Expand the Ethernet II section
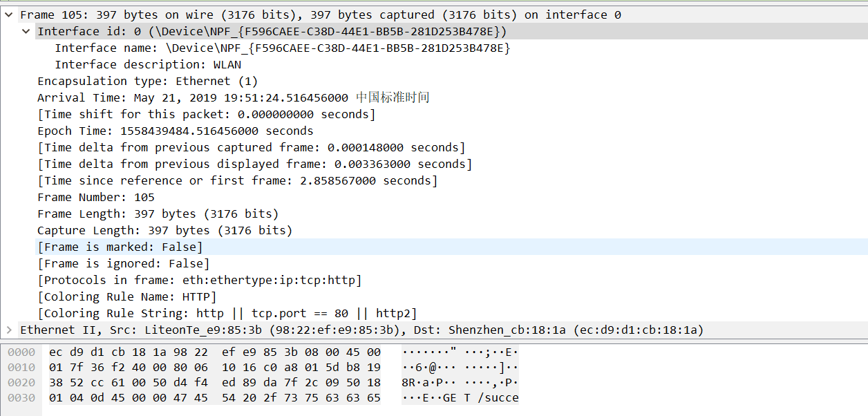868x416 pixels. coord(8,330)
